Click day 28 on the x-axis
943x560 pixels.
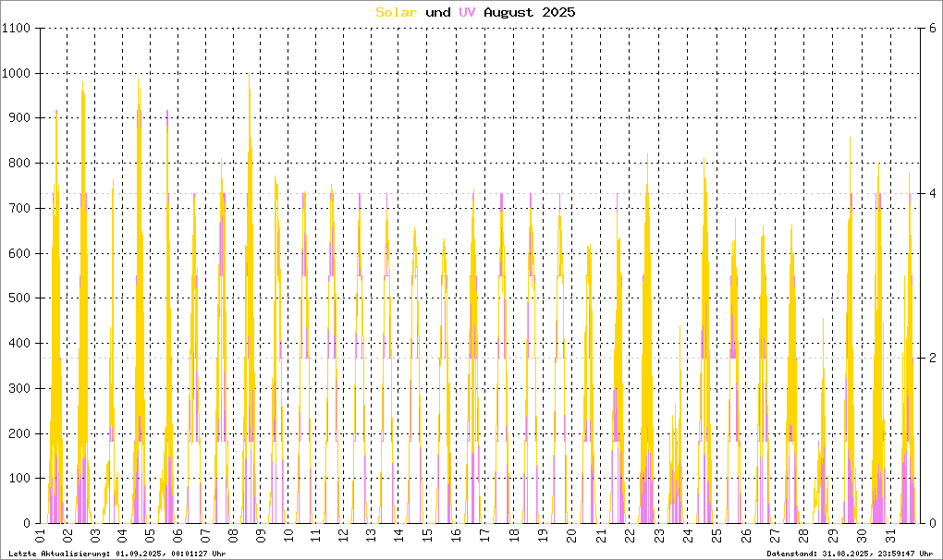click(803, 536)
